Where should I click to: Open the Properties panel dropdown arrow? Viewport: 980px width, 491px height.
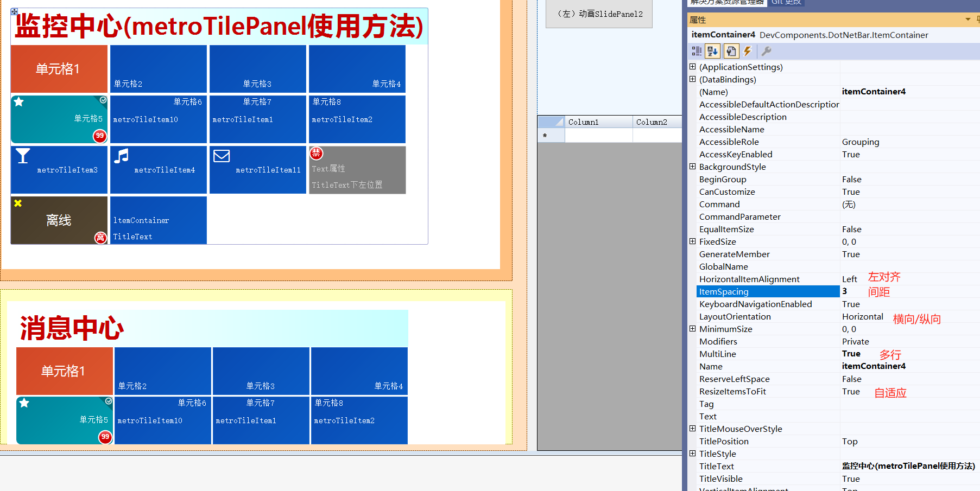966,20
